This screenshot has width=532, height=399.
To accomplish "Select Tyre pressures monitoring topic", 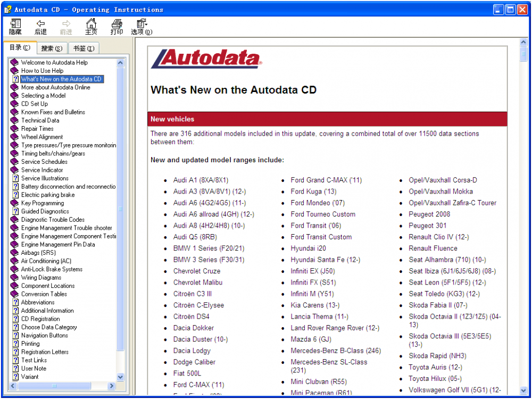I will 69,145.
